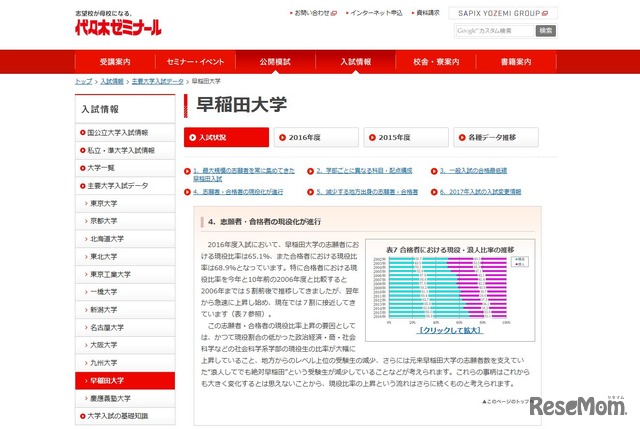Image resolution: width=640 pixels, height=429 pixels.
Task: Open インターネット申込 link
Action: click(374, 13)
